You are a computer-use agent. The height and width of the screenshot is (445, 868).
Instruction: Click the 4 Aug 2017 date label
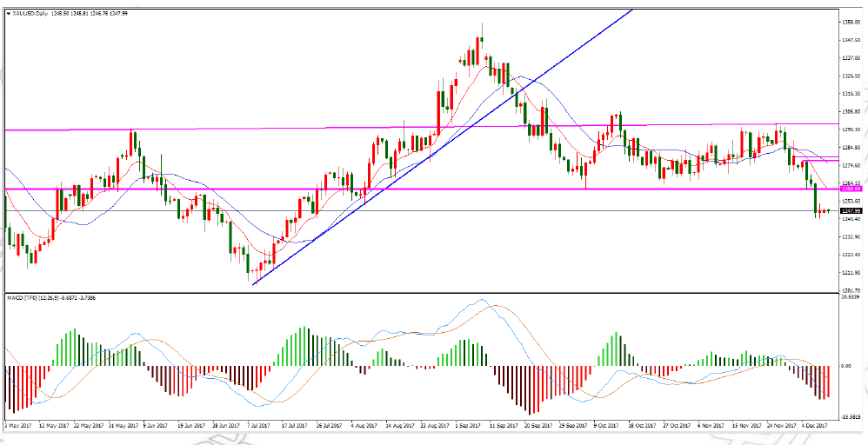click(364, 426)
